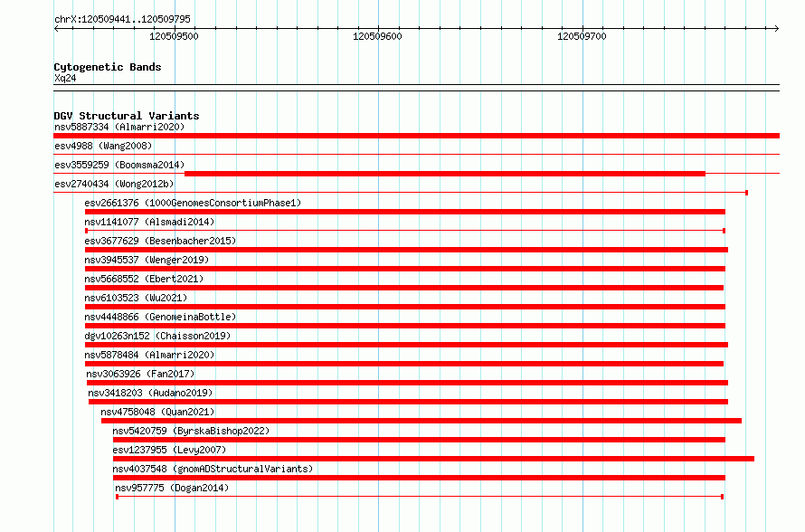Click the thin red line under nsv957775

click(420, 497)
